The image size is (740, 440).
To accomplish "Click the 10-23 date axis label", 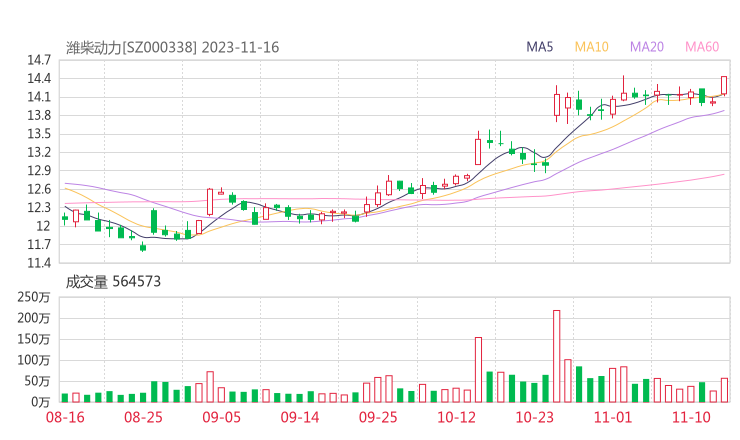I will coord(534,417).
